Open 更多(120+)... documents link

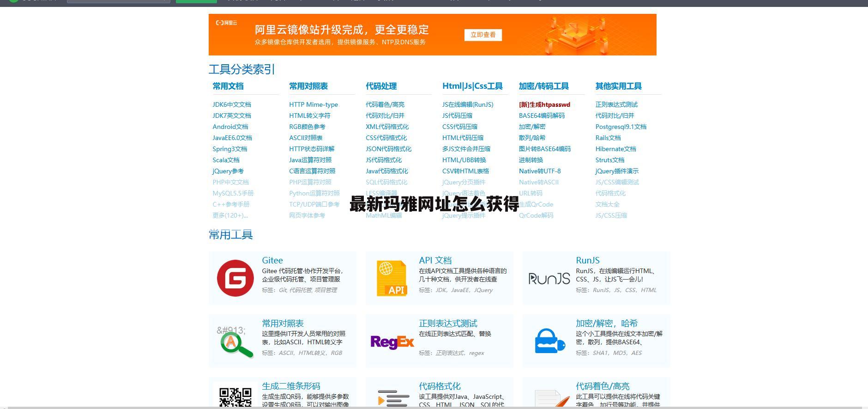click(230, 215)
